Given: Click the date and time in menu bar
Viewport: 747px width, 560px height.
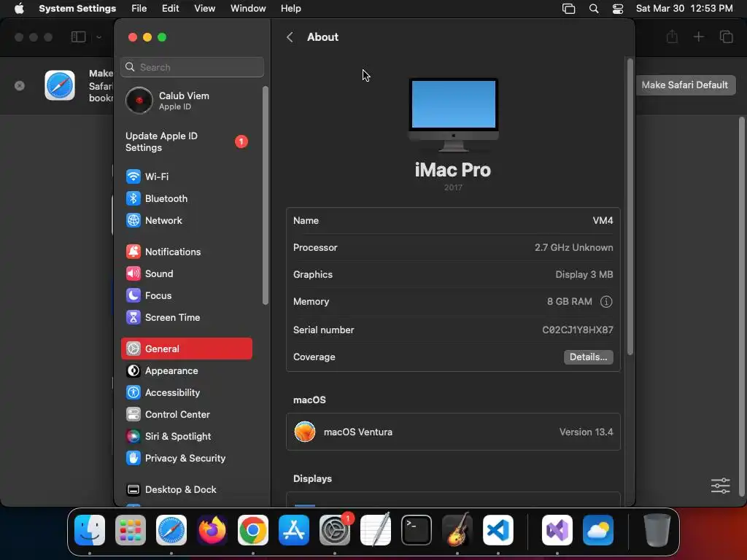Looking at the screenshot, I should (x=684, y=9).
